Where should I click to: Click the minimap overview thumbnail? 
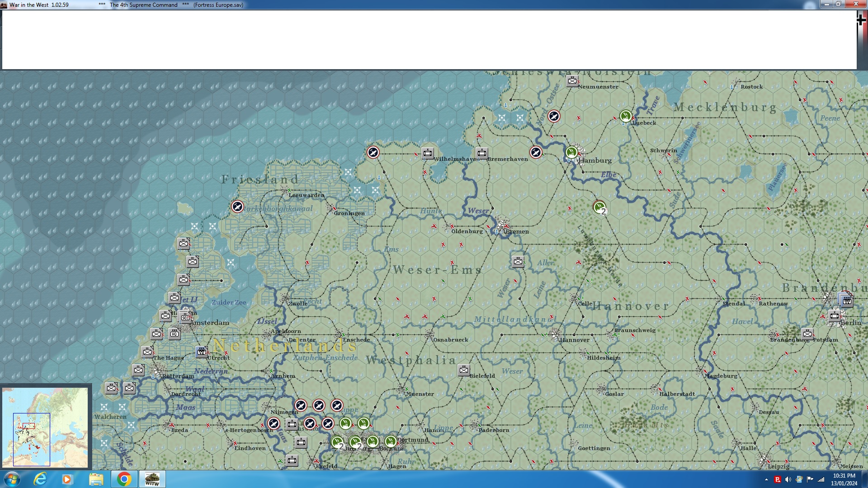click(45, 427)
